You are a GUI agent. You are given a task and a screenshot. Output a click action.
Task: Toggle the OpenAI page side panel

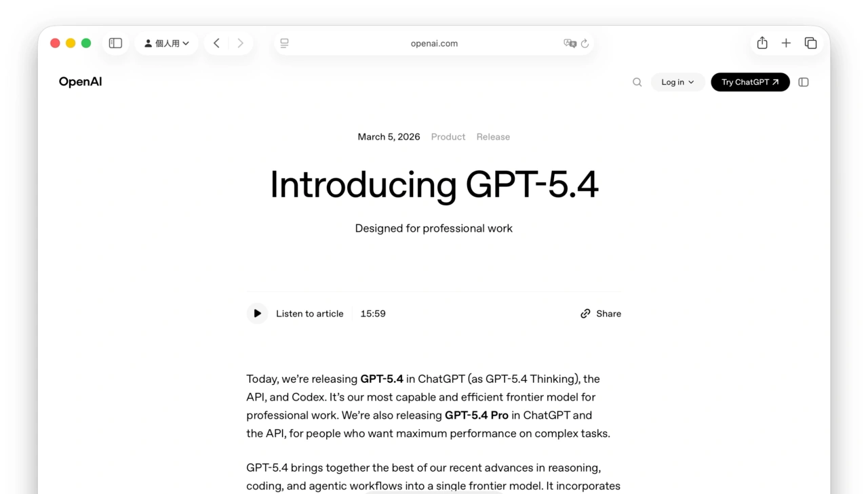point(804,82)
